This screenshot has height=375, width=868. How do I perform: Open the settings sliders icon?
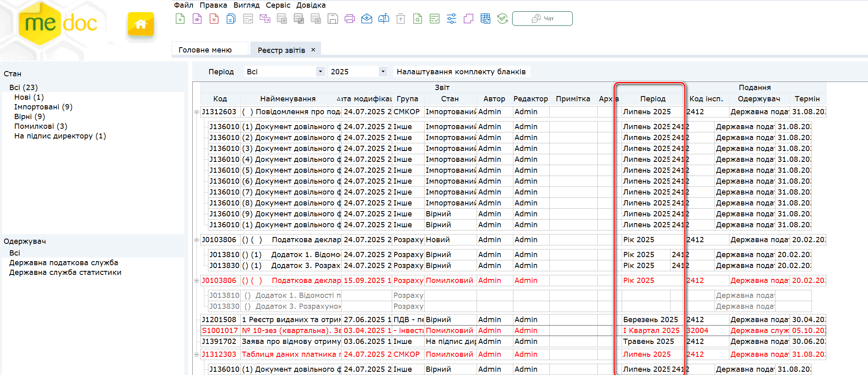tap(452, 19)
